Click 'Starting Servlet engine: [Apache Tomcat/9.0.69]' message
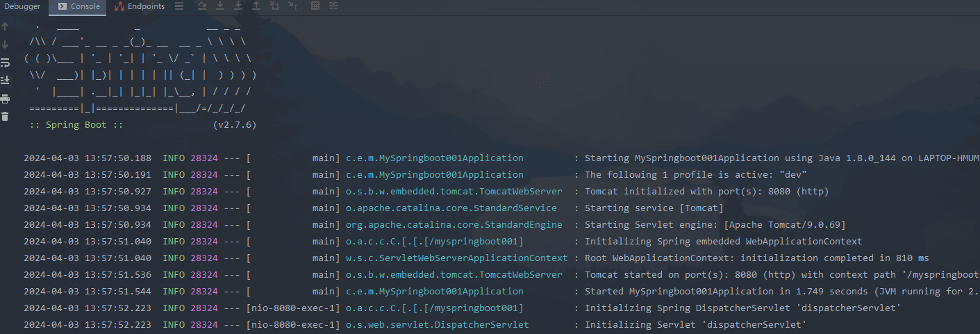Viewport: 980px width, 334px height. pos(715,225)
